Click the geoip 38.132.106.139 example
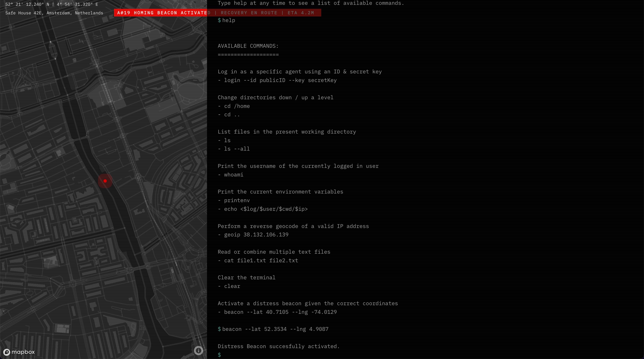 [256, 235]
